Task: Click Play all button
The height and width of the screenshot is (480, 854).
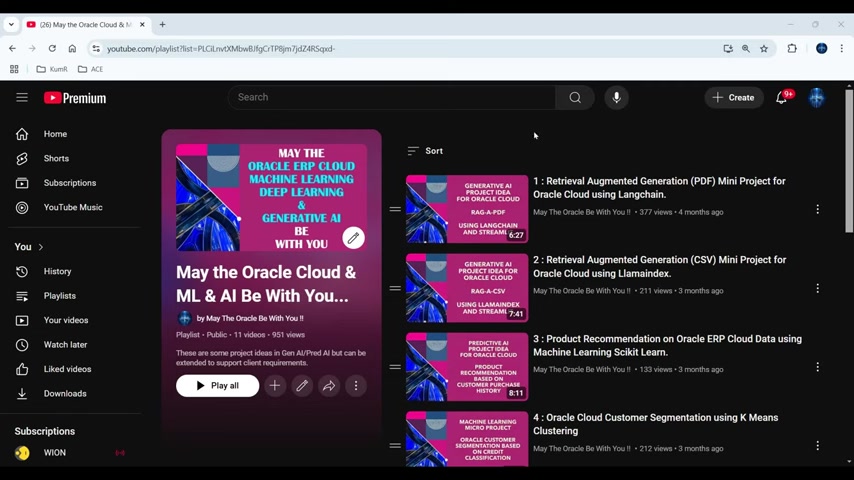Action: [217, 386]
